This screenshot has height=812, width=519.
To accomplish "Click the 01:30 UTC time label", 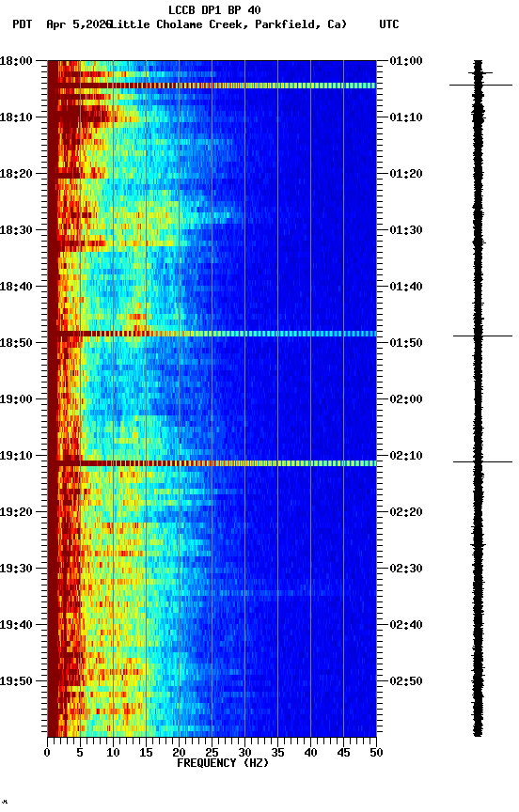I will tap(406, 230).
